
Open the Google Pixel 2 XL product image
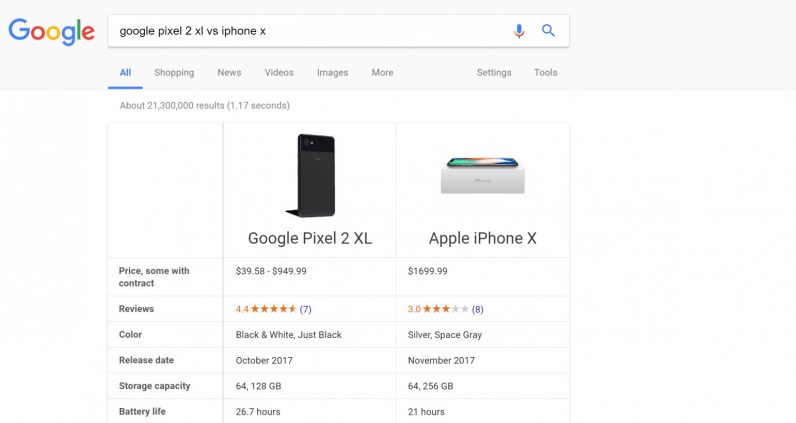point(309,173)
